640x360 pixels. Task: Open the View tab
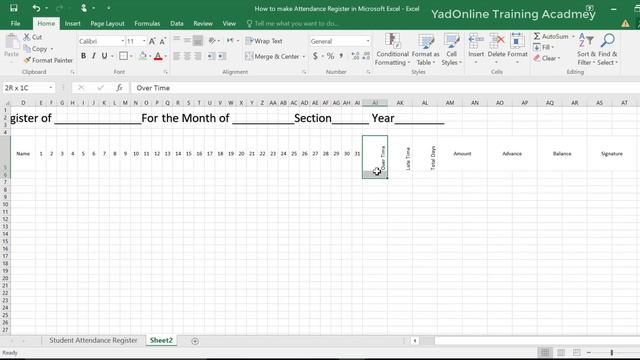pyautogui.click(x=229, y=24)
